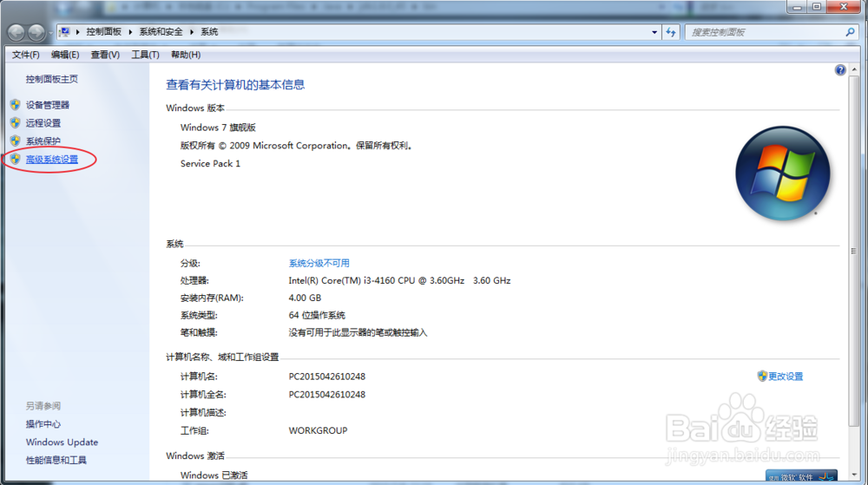Image resolution: width=868 pixels, height=485 pixels.
Task: Click the processor value Intel(R) Core(TM) i3-4160
Action: point(399,280)
